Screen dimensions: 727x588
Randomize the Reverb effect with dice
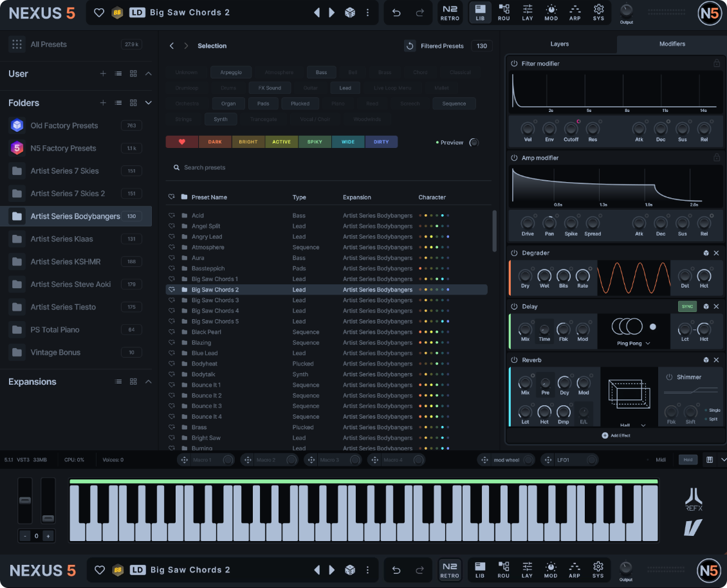pos(706,360)
